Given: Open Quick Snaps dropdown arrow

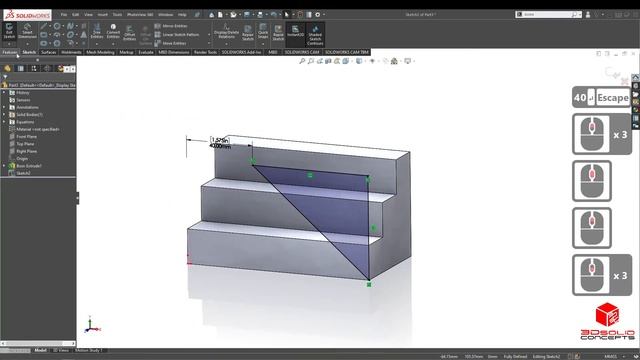Looking at the screenshot, I should tap(263, 44).
